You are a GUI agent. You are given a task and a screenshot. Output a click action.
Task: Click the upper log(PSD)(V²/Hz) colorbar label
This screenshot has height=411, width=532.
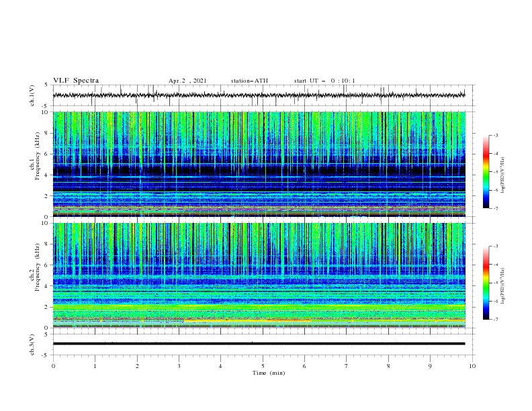pos(503,175)
